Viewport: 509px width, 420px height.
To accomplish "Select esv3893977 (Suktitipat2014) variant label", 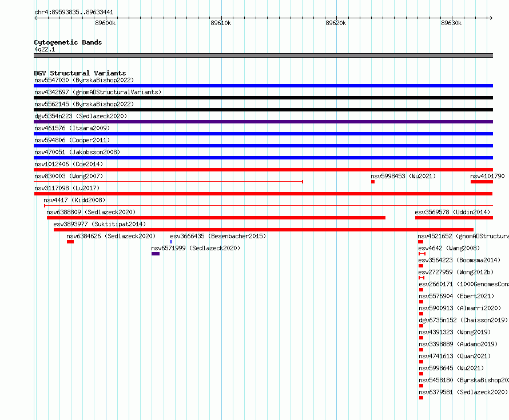I will tap(100, 224).
